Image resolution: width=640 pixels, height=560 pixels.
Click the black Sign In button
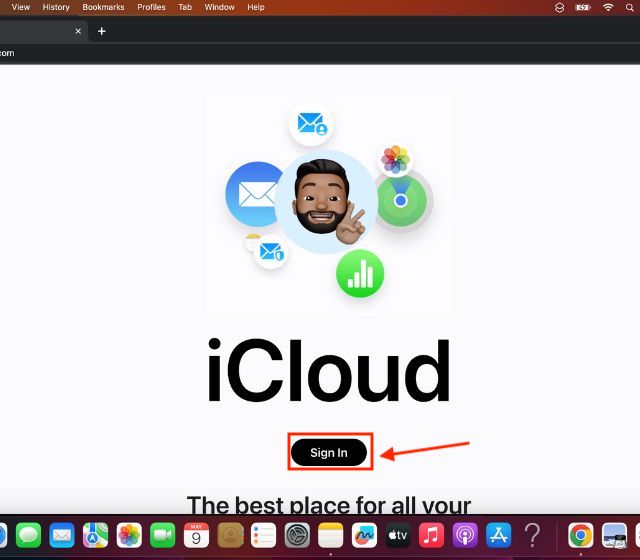point(329,452)
